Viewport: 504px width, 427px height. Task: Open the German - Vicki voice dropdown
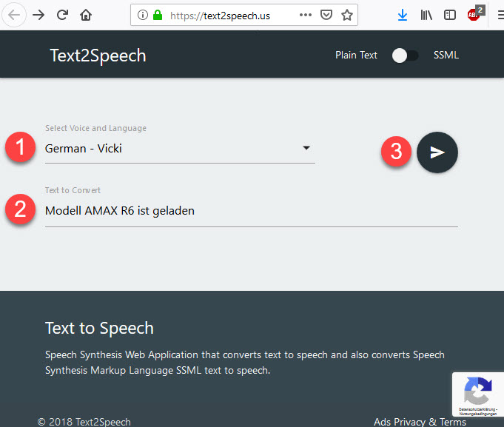[180, 149]
